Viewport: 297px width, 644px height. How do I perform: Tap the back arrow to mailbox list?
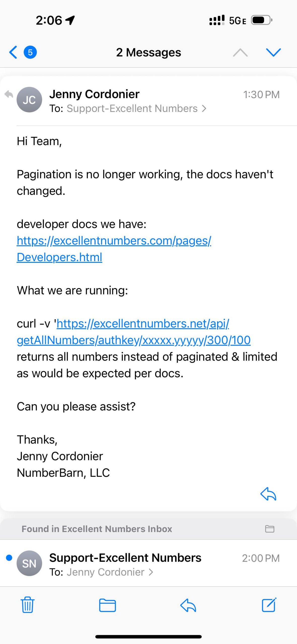point(13,52)
